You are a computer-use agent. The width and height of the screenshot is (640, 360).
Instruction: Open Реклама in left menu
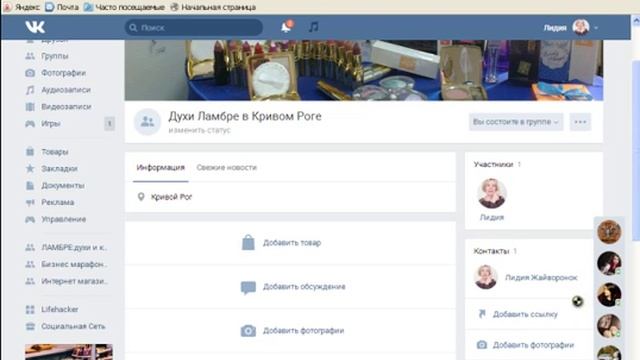[x=58, y=202]
